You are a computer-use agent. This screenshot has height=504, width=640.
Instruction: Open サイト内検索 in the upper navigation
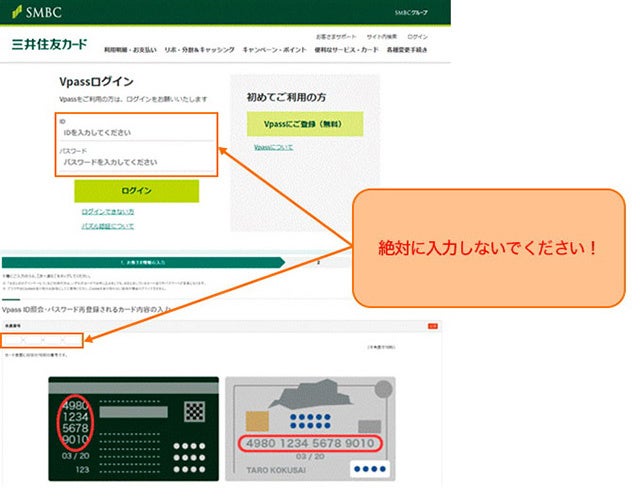click(382, 37)
